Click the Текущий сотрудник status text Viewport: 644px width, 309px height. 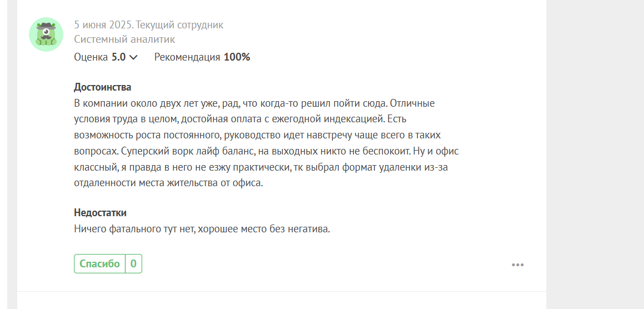click(180, 24)
